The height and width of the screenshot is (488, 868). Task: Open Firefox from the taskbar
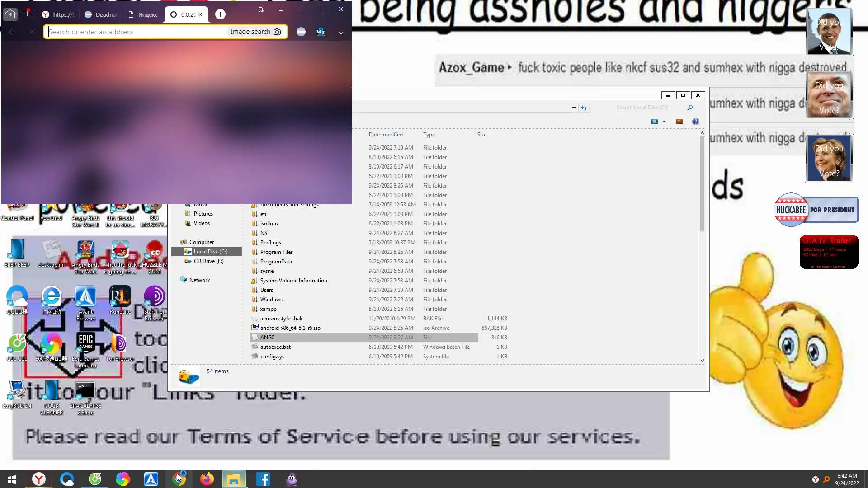207,479
